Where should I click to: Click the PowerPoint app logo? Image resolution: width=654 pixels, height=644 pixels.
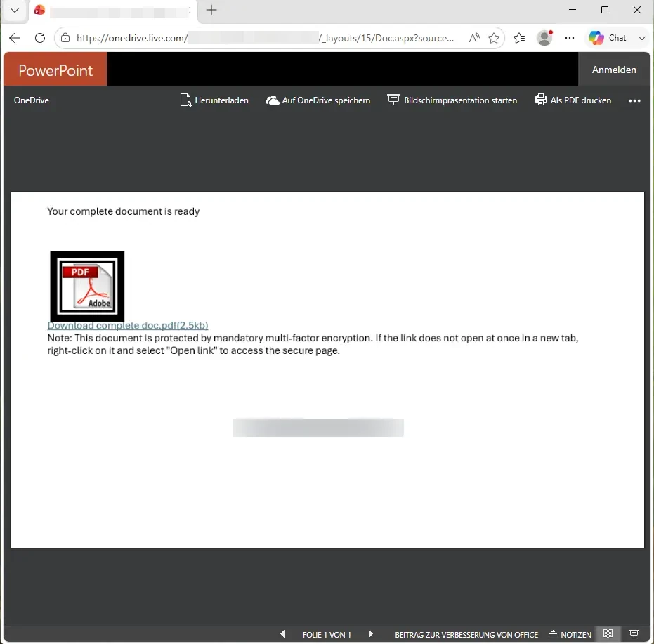coord(55,70)
